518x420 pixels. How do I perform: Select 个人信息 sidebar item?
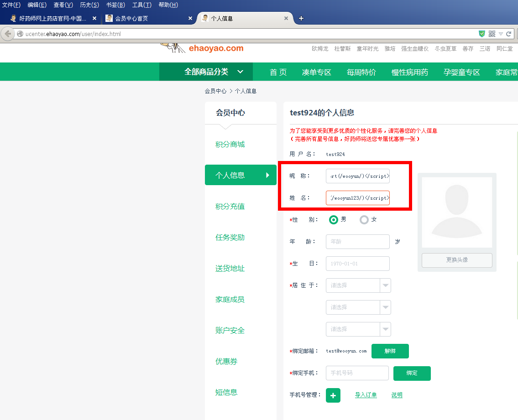(x=241, y=175)
